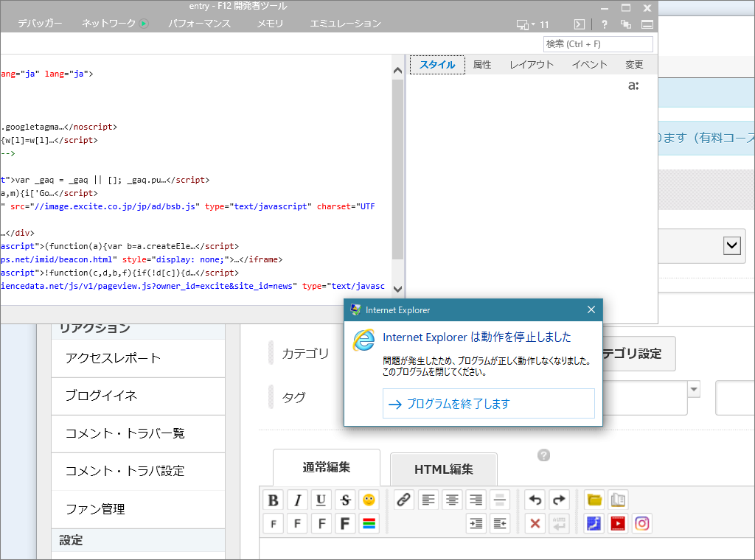Open the エミュレーション tool
Viewport: 755px width, 560px height.
point(345,24)
